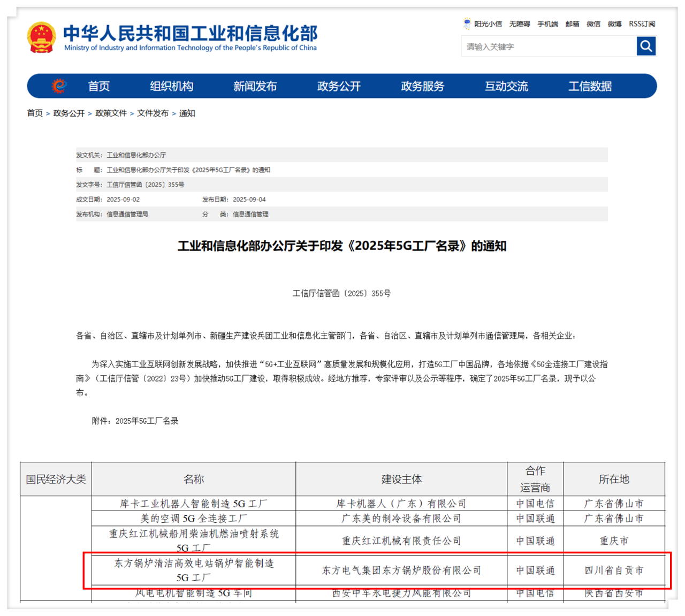Click the red swirl icon in navigation bar

[59, 86]
